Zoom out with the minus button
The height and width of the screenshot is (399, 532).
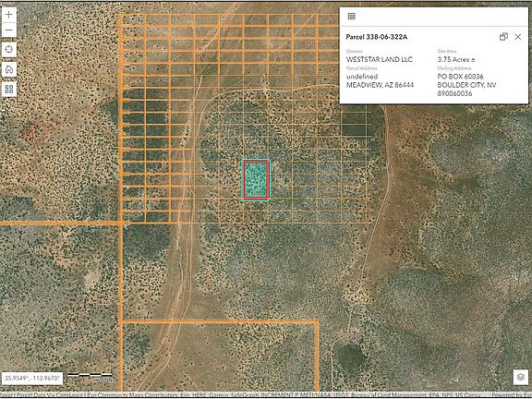coord(9,30)
